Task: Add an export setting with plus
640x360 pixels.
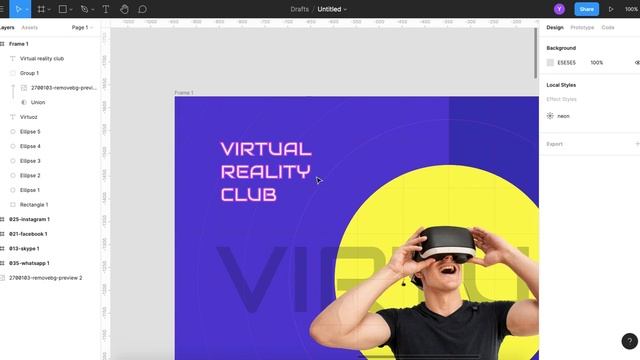Action: point(637,144)
